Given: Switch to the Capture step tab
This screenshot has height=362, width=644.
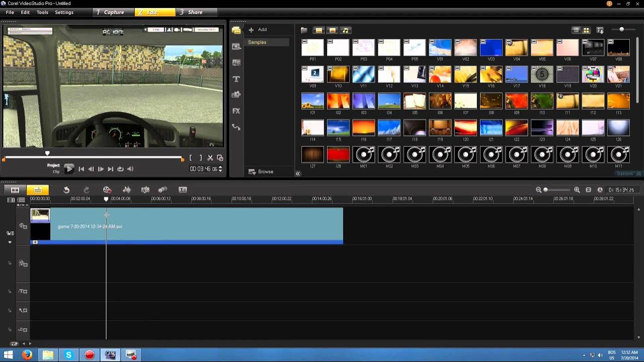Looking at the screenshot, I should [114, 12].
